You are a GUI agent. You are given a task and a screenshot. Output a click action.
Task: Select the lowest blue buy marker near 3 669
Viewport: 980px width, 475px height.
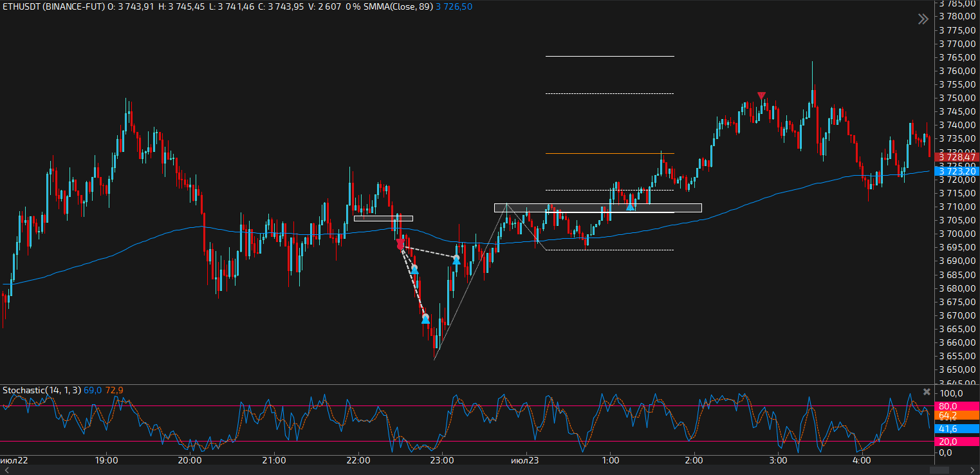(x=425, y=319)
